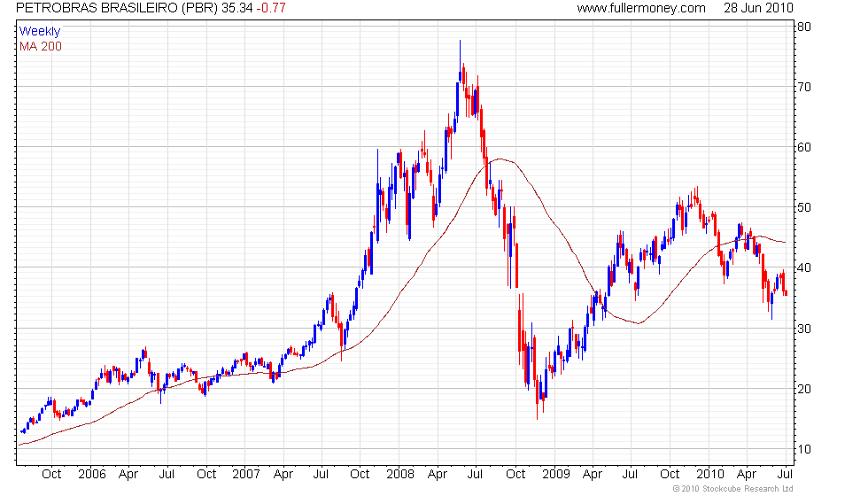
Task: Click the 2009 year label on time axis
Action: (556, 475)
